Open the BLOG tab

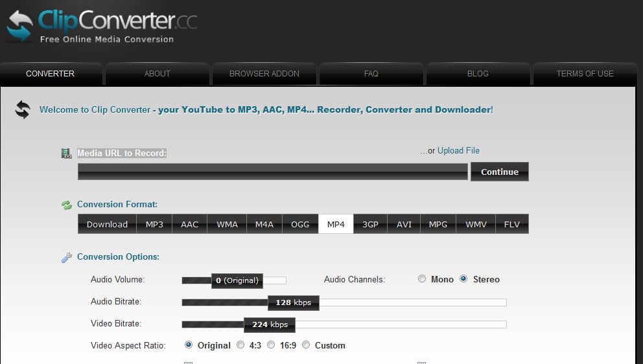[x=478, y=74]
